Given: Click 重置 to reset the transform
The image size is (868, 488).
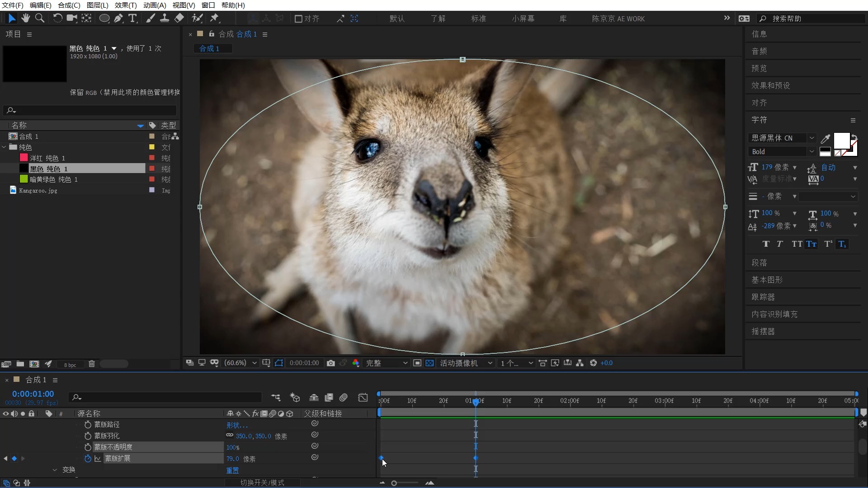Looking at the screenshot, I should coord(232,470).
